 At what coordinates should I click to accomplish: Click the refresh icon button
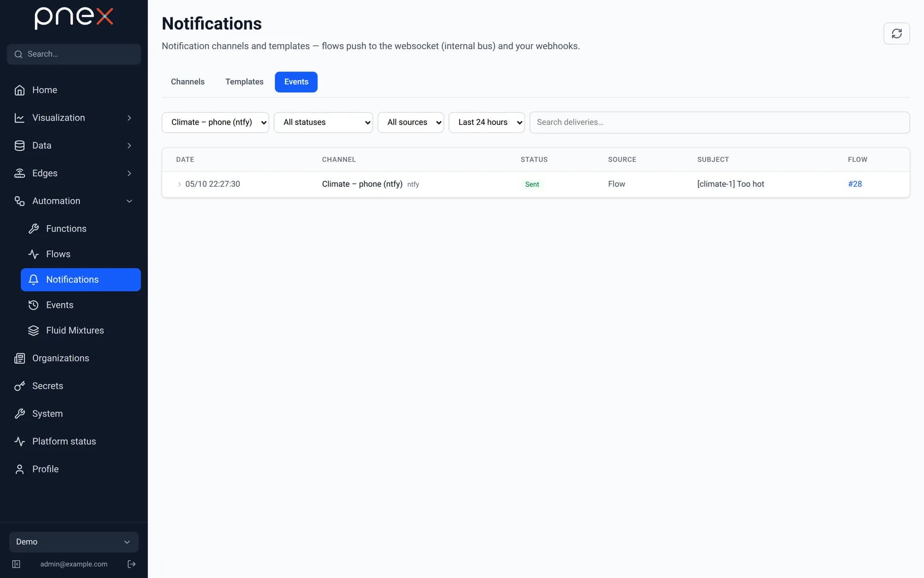(x=896, y=33)
